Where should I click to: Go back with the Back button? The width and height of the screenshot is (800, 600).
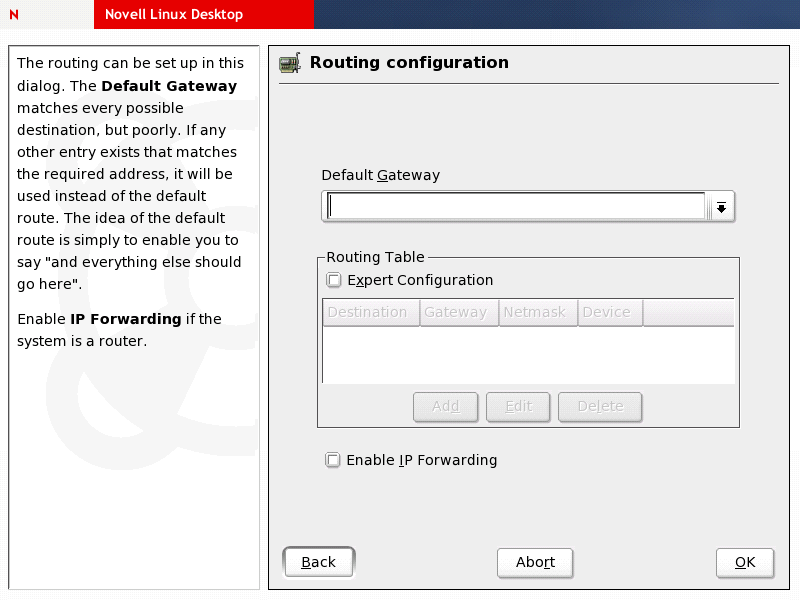coord(319,562)
